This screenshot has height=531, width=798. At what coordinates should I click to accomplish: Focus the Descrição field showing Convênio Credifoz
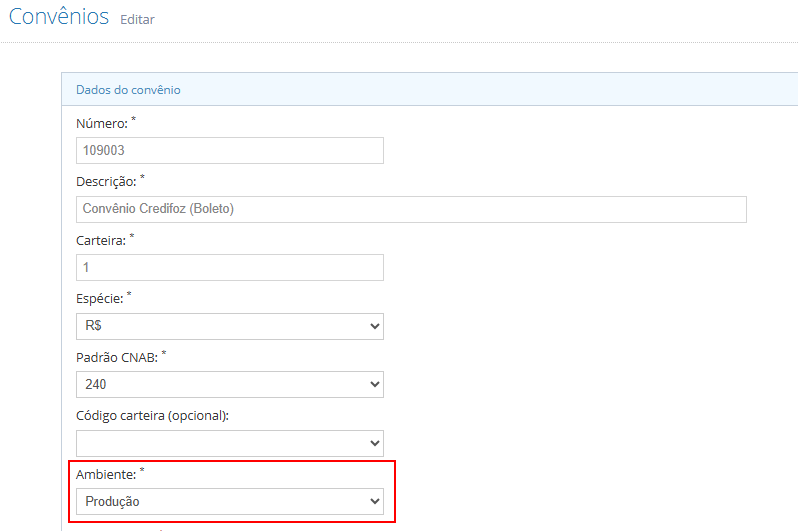click(x=411, y=209)
